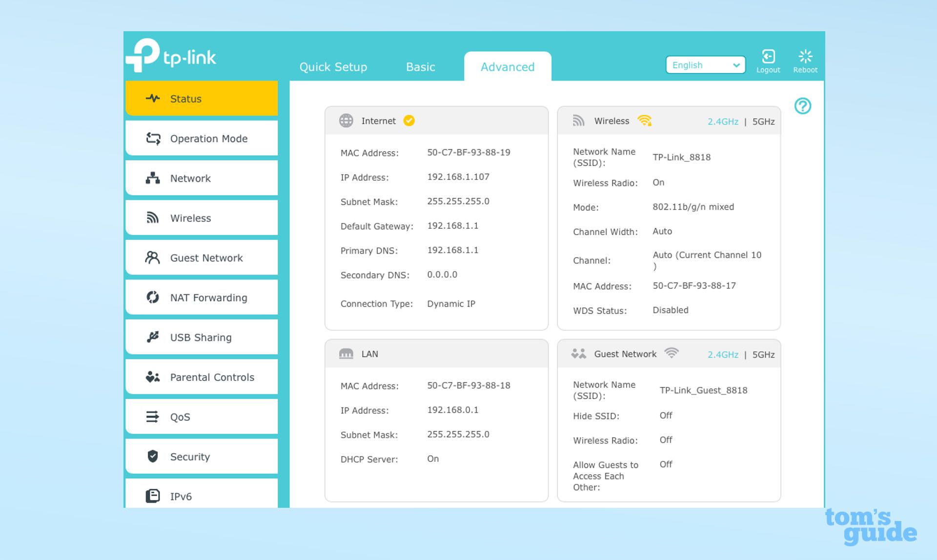
Task: Open the Wireless sidebar menu
Action: pyautogui.click(x=202, y=218)
